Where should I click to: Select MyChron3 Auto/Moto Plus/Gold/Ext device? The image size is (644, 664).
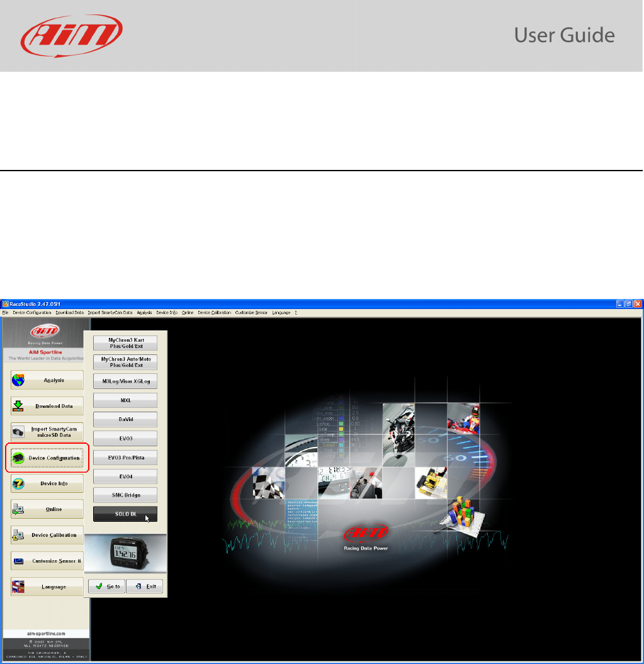(x=125, y=362)
